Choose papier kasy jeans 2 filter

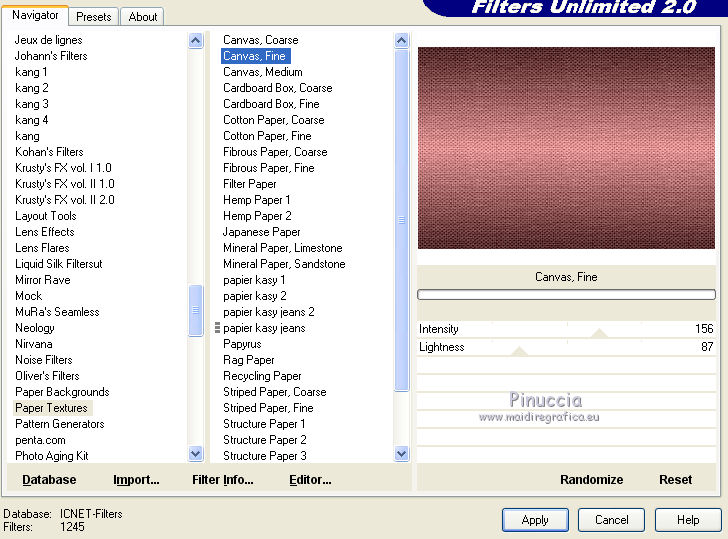pos(268,312)
